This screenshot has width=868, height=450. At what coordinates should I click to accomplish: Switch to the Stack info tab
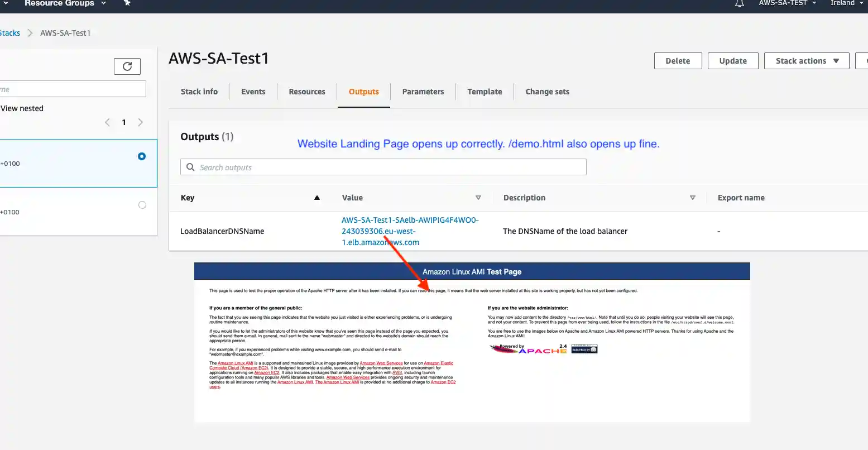coord(199,92)
